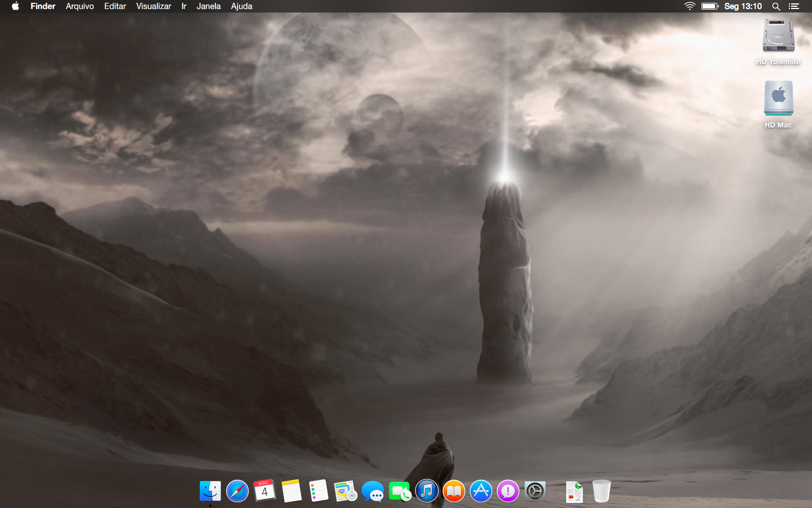This screenshot has width=812, height=508.
Task: Click the battery status icon
Action: tap(710, 6)
